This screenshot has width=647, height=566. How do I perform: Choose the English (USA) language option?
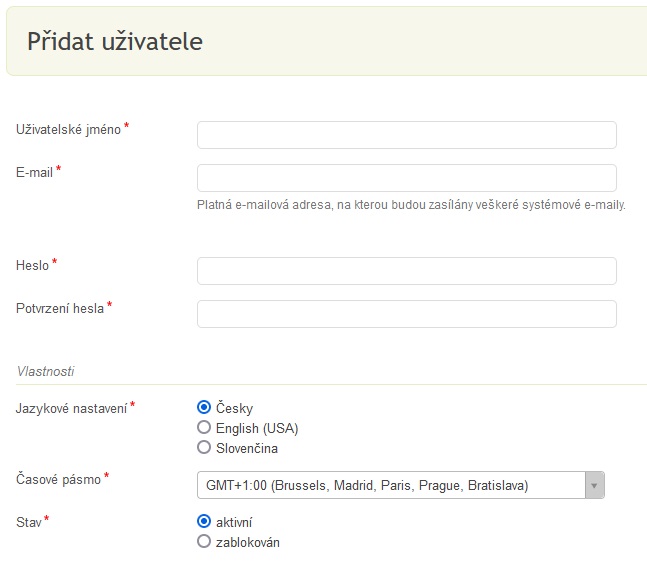click(204, 427)
